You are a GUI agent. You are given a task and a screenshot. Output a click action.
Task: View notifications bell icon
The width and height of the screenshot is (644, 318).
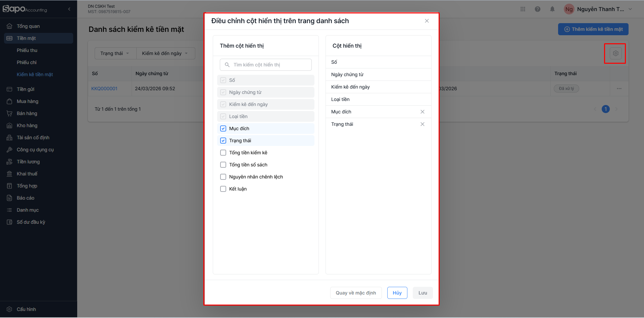[x=552, y=9]
